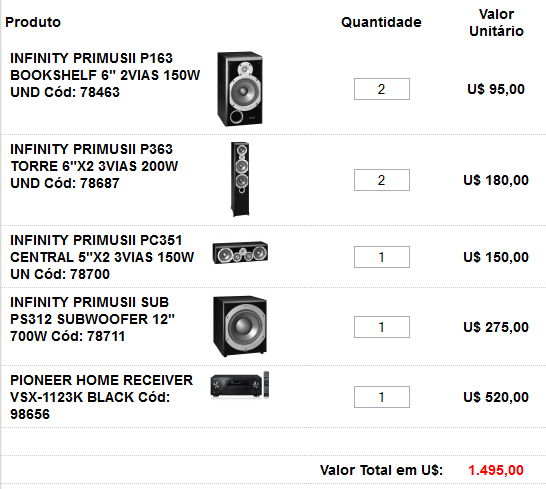Click INFINITY PRIMUSII PC351 CENTRAL product name
The width and height of the screenshot is (546, 489).
pyautogui.click(x=102, y=257)
